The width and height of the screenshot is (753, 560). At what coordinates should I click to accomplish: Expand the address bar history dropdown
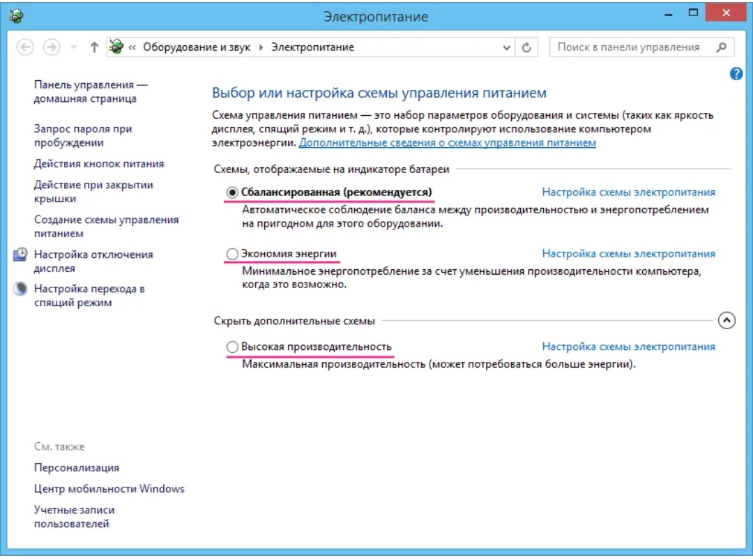pos(506,47)
